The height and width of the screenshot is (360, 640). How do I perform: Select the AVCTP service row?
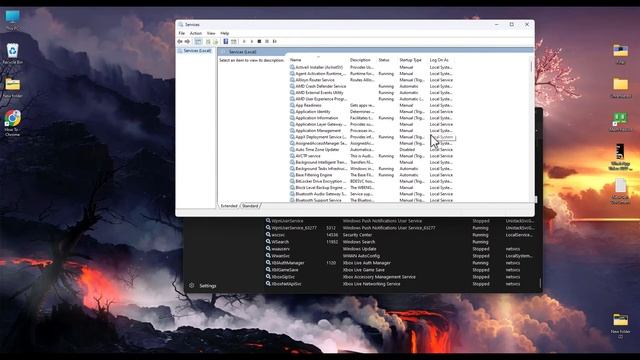[x=371, y=156]
